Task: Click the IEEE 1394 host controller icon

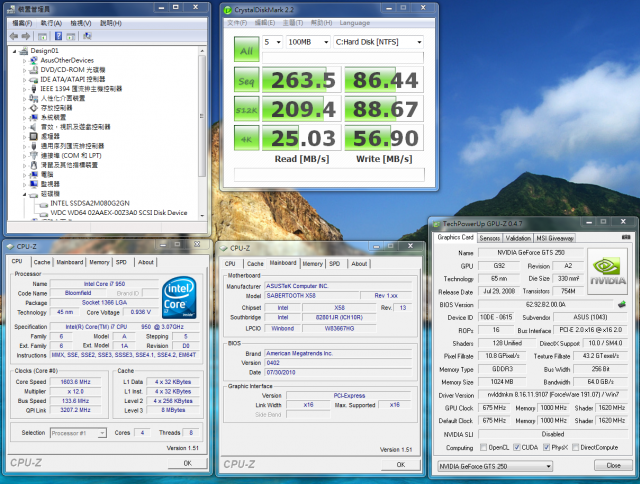Action: pyautogui.click(x=34, y=89)
